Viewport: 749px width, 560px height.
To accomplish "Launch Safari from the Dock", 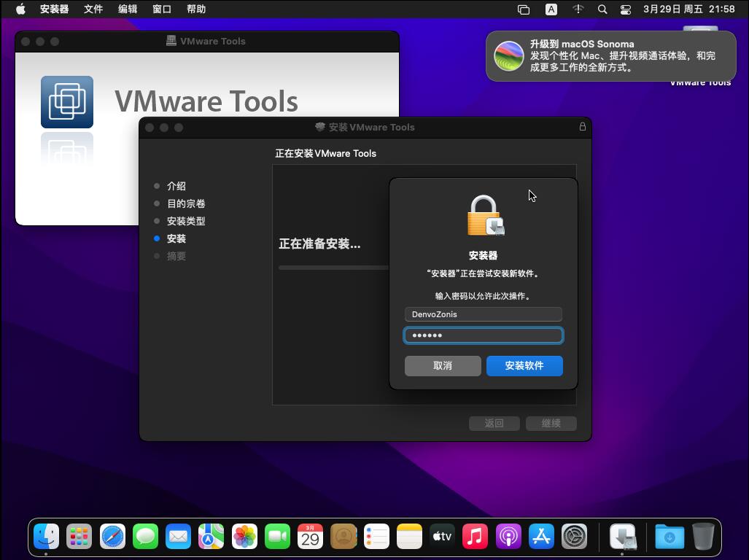I will click(113, 537).
